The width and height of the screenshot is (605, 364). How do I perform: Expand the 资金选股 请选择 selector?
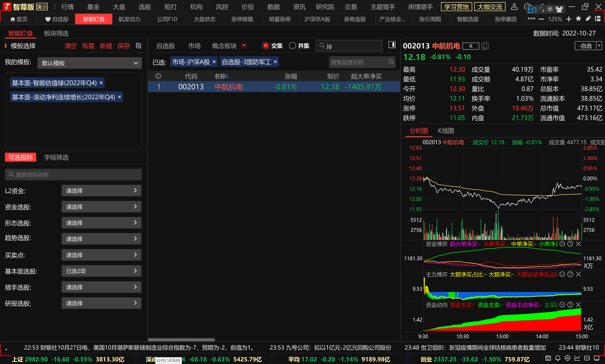(x=102, y=207)
